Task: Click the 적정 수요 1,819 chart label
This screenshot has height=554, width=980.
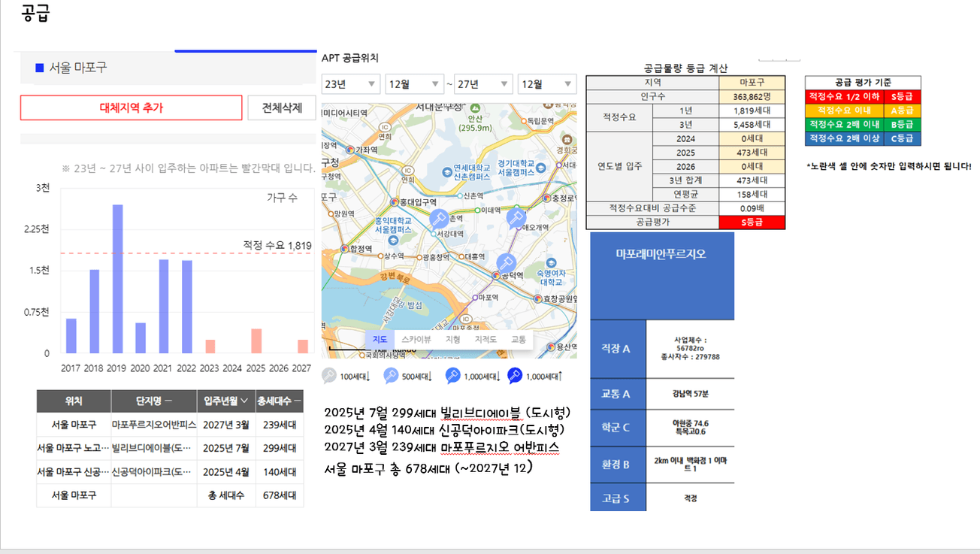Action: pyautogui.click(x=277, y=245)
